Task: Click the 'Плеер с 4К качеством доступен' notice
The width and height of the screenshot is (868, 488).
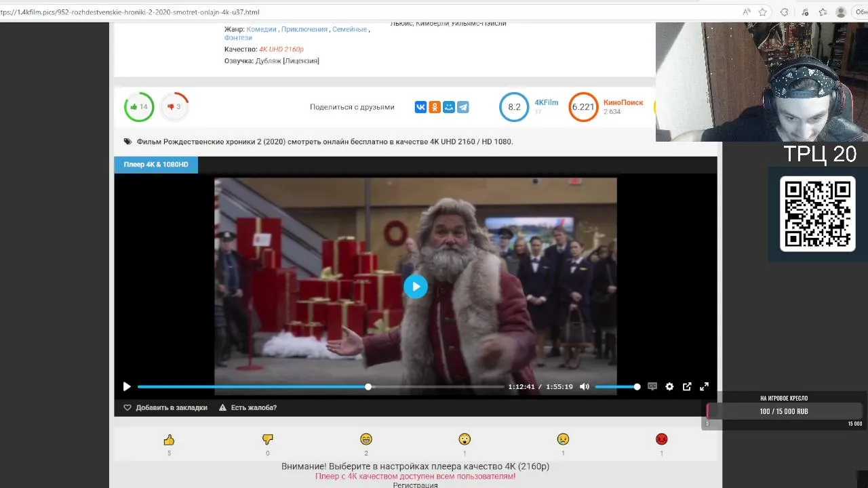Action: (415, 476)
